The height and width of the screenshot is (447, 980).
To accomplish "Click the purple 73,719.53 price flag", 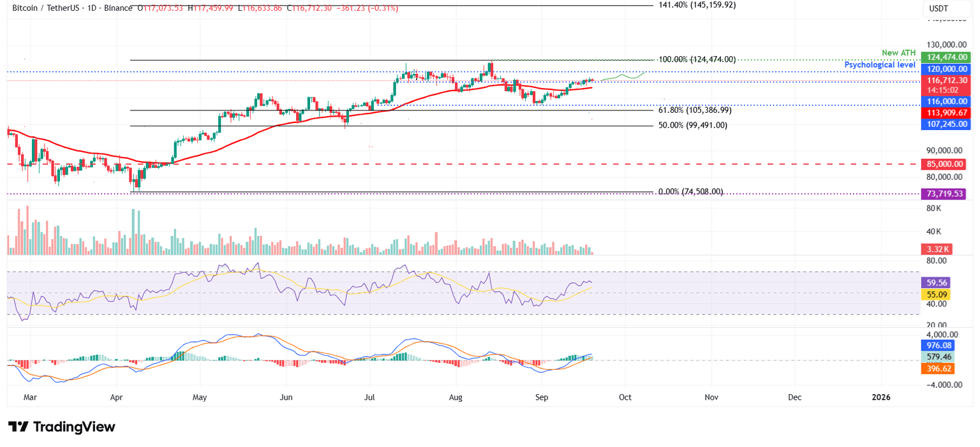I will click(x=944, y=193).
